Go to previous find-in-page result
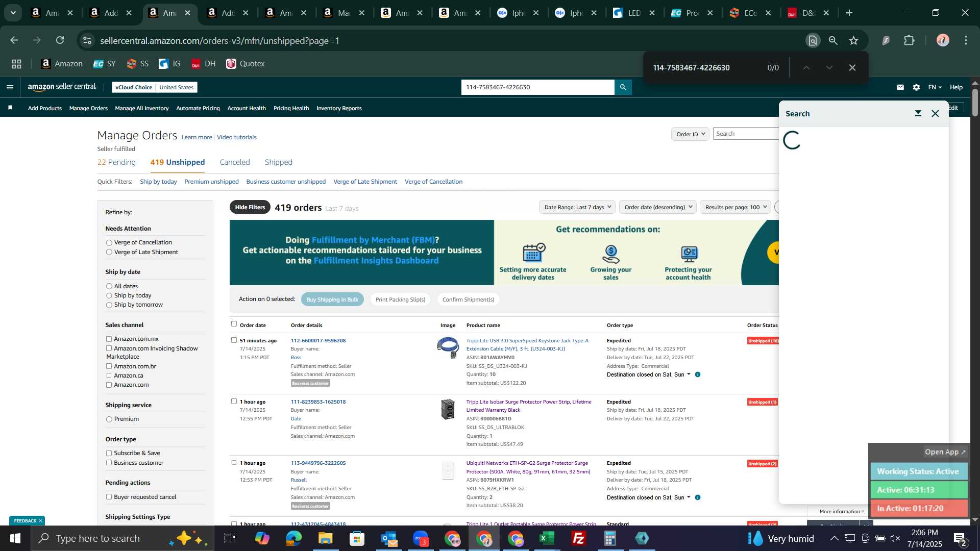The height and width of the screenshot is (551, 980). pyautogui.click(x=806, y=67)
